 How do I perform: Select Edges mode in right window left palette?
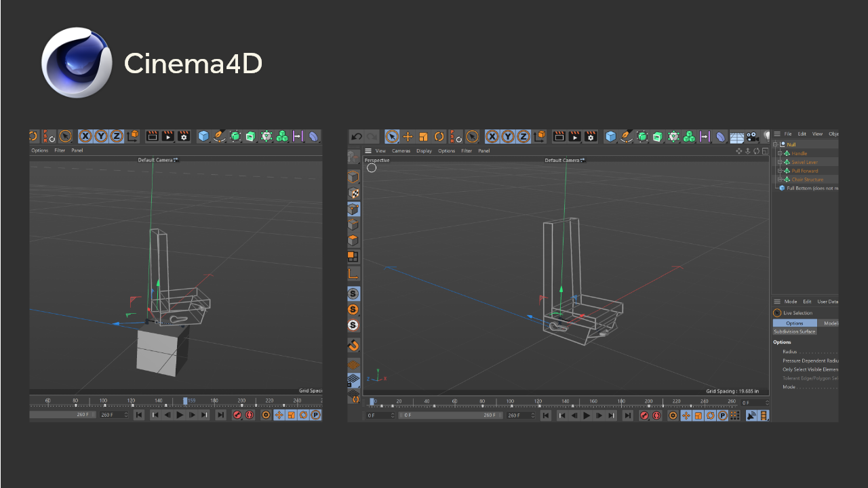pyautogui.click(x=353, y=225)
